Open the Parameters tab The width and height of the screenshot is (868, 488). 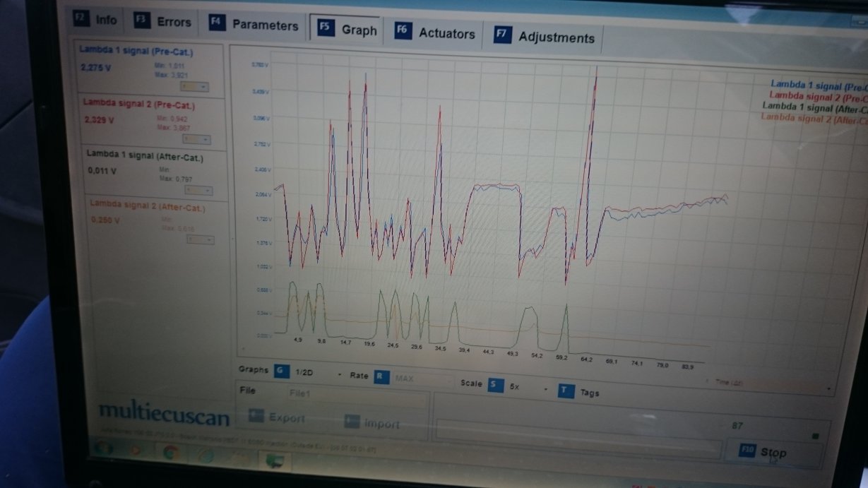click(255, 25)
